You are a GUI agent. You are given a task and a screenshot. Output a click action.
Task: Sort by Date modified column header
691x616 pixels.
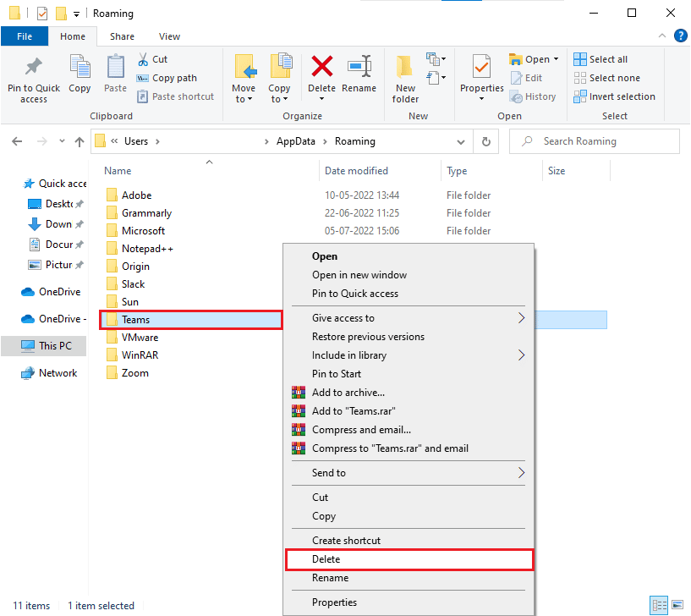(356, 171)
